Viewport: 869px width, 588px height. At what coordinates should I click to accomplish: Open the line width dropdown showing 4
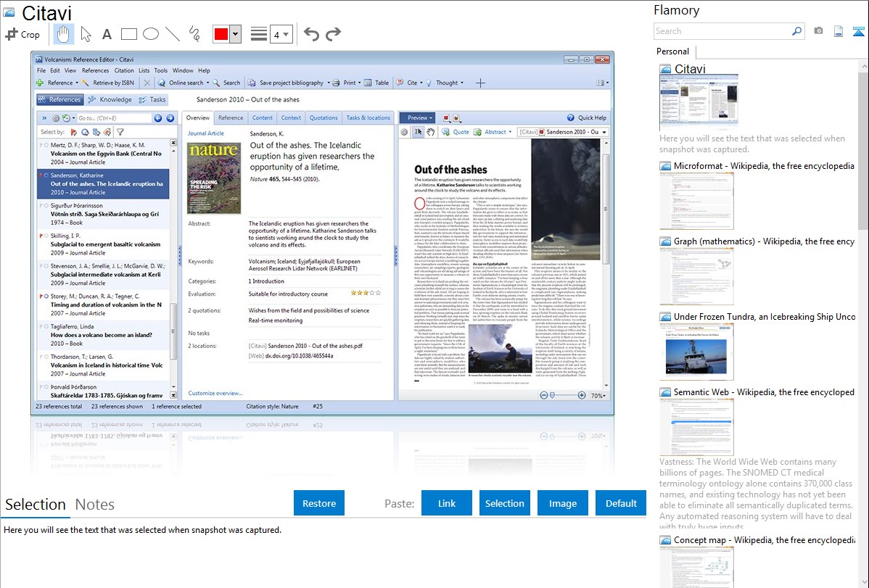click(281, 35)
